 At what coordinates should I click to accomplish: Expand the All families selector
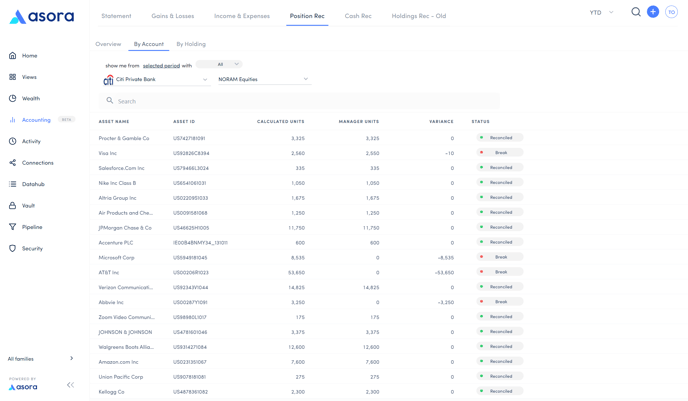(40, 358)
